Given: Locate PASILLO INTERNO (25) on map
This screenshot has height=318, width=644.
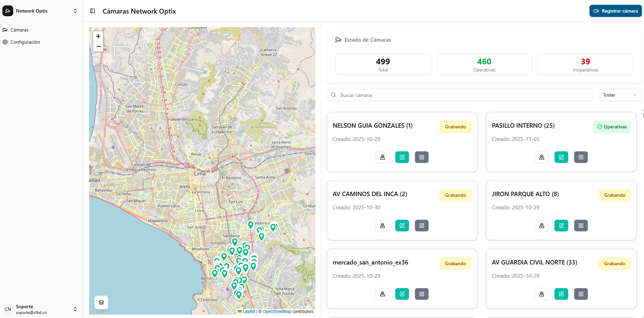Looking at the screenshot, I should coord(542,157).
